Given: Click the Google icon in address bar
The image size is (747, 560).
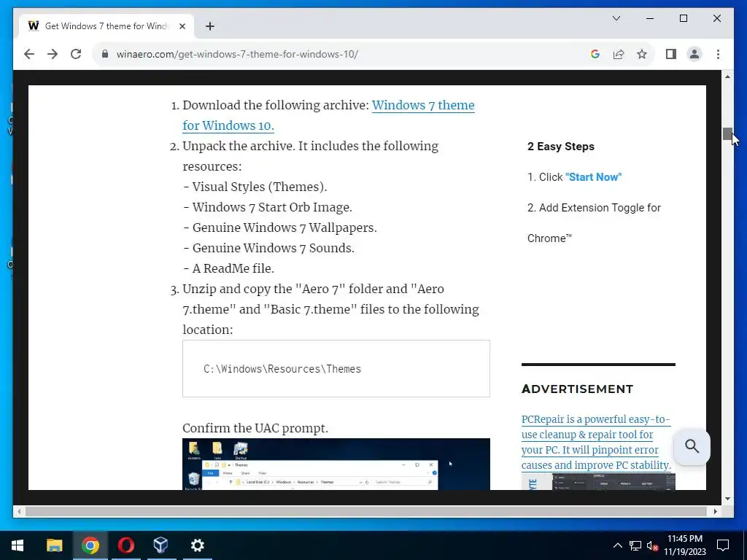Looking at the screenshot, I should [595, 54].
